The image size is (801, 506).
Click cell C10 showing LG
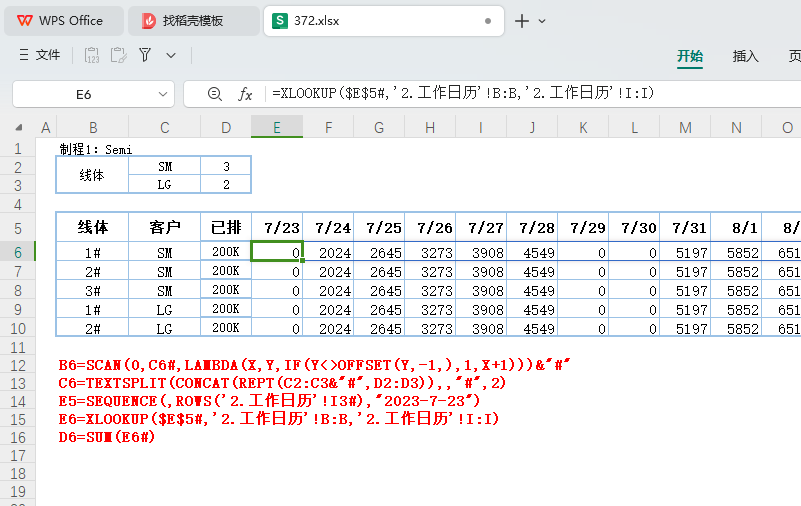(x=164, y=328)
